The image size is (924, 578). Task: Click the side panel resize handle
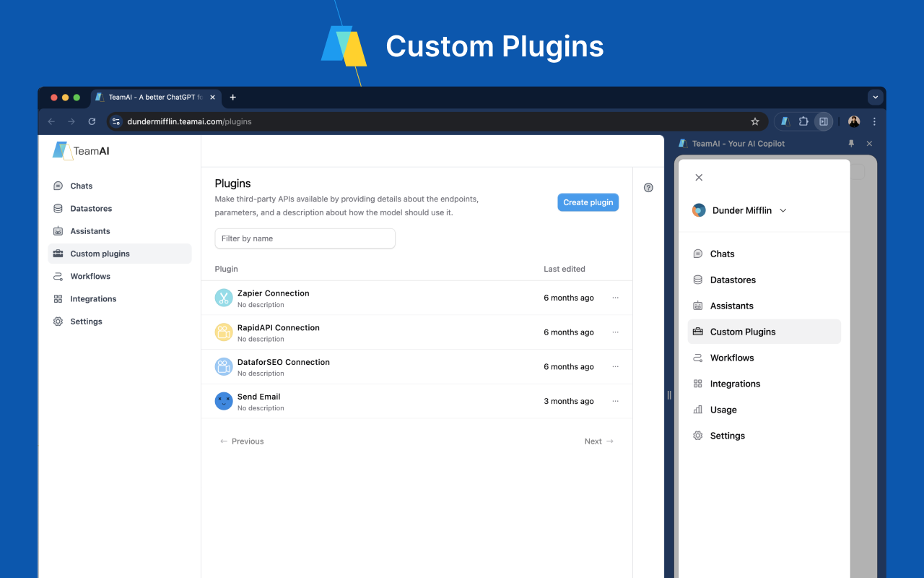[x=669, y=395]
